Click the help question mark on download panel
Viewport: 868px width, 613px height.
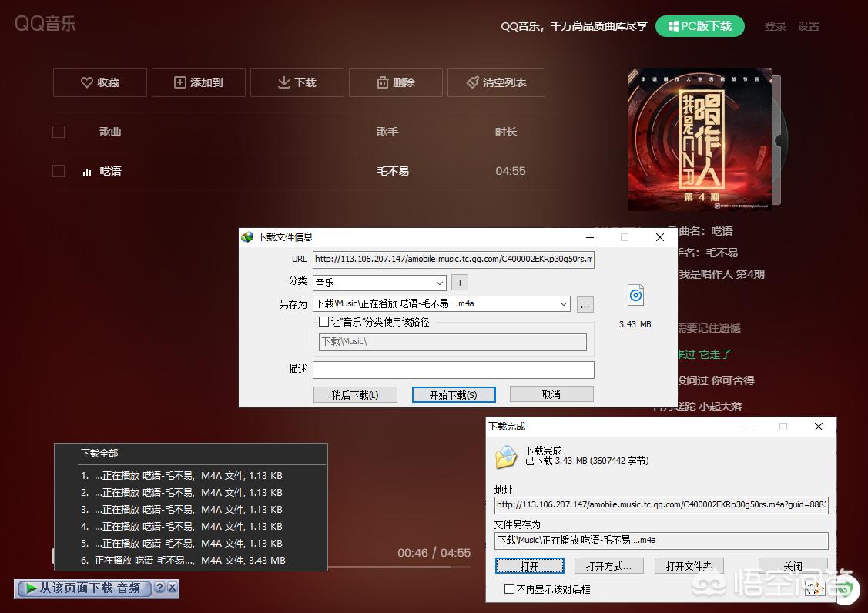coord(159,588)
